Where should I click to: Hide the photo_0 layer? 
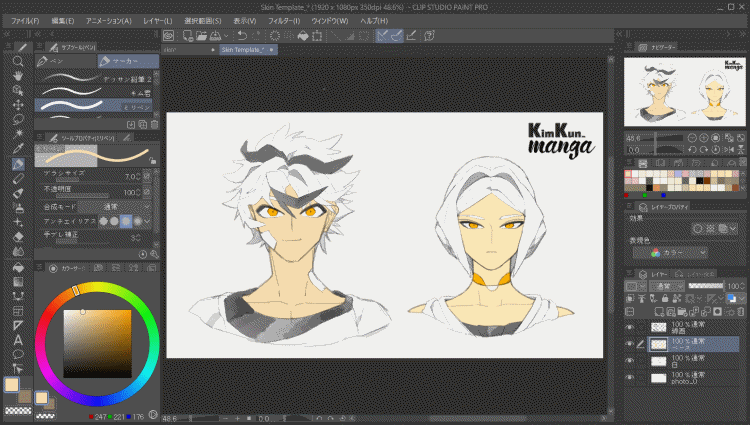click(630, 377)
